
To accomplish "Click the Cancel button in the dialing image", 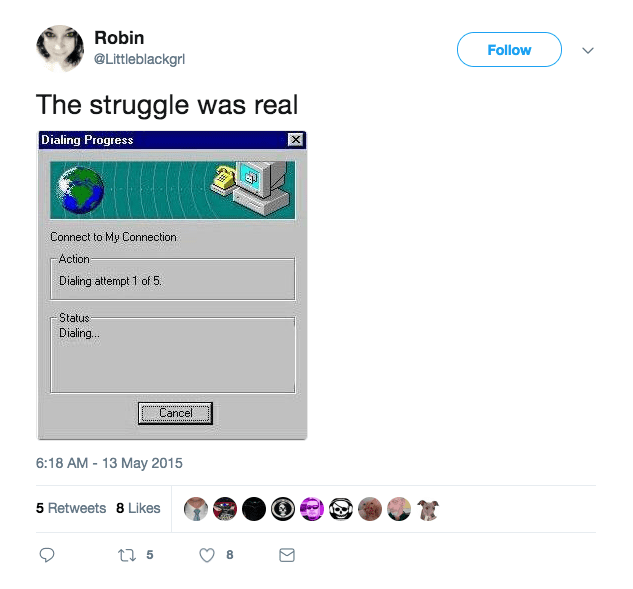I will [175, 413].
